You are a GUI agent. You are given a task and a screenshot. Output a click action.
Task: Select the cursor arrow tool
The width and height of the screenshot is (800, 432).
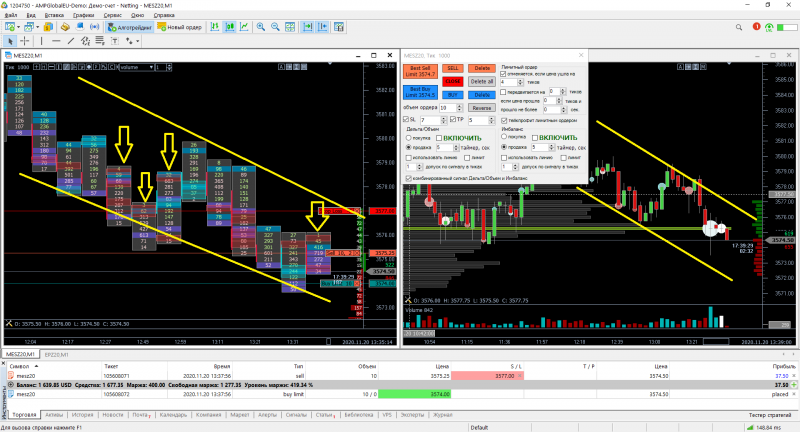click(x=10, y=41)
